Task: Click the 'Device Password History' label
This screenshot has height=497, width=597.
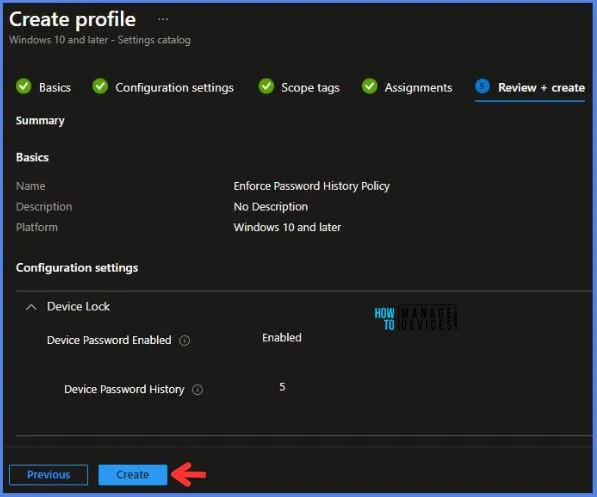Action: 124,389
